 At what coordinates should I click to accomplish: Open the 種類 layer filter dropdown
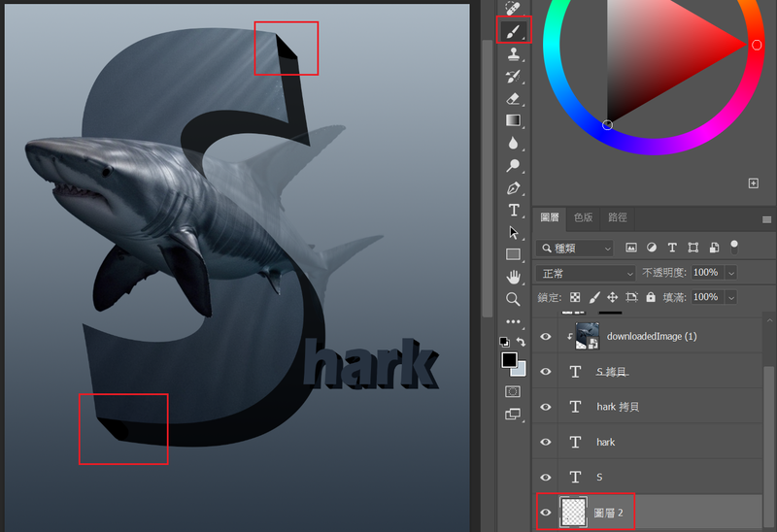[575, 248]
